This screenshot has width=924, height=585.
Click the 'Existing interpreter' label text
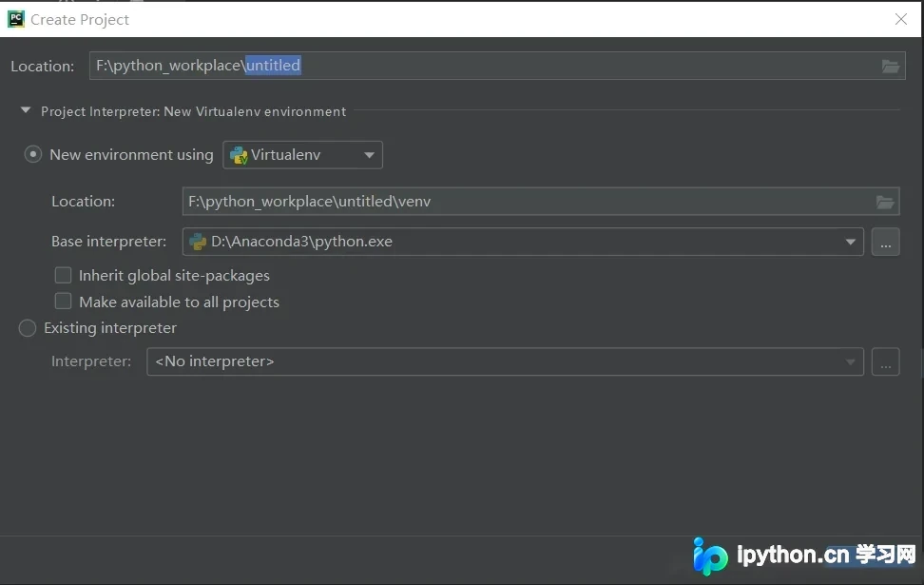click(110, 328)
